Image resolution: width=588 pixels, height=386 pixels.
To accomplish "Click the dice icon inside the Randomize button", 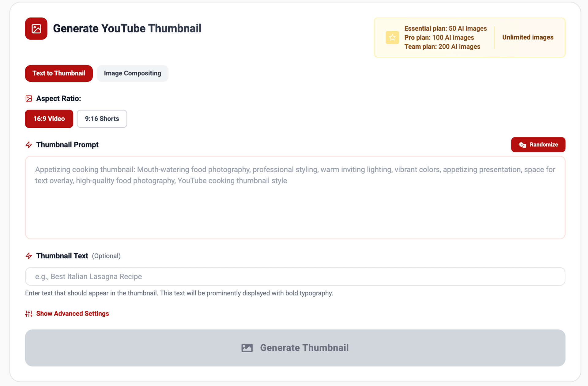I will click(x=522, y=144).
